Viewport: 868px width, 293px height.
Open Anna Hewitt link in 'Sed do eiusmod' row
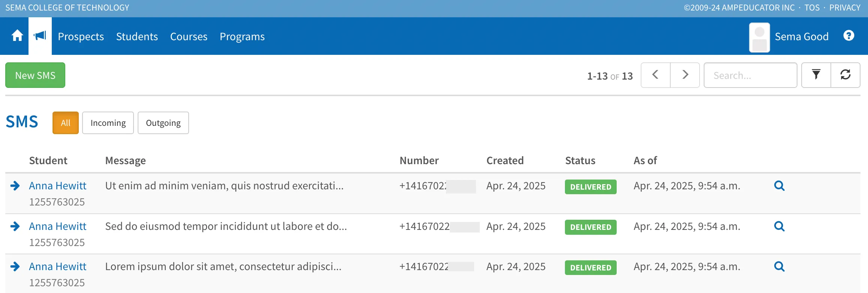(x=58, y=226)
